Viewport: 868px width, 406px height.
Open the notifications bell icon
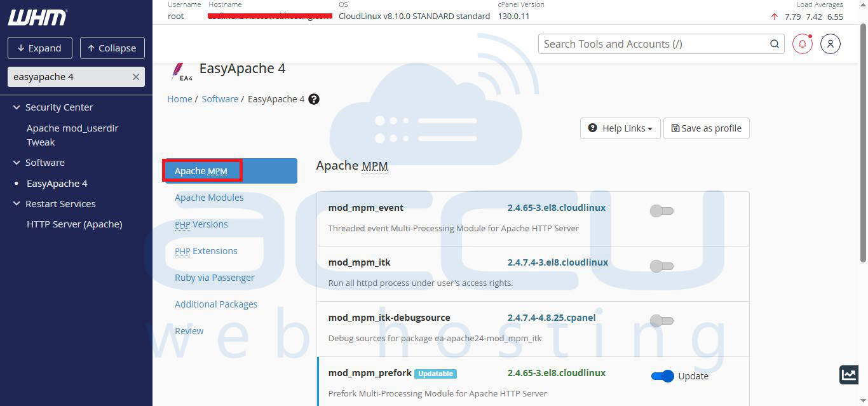(x=803, y=44)
